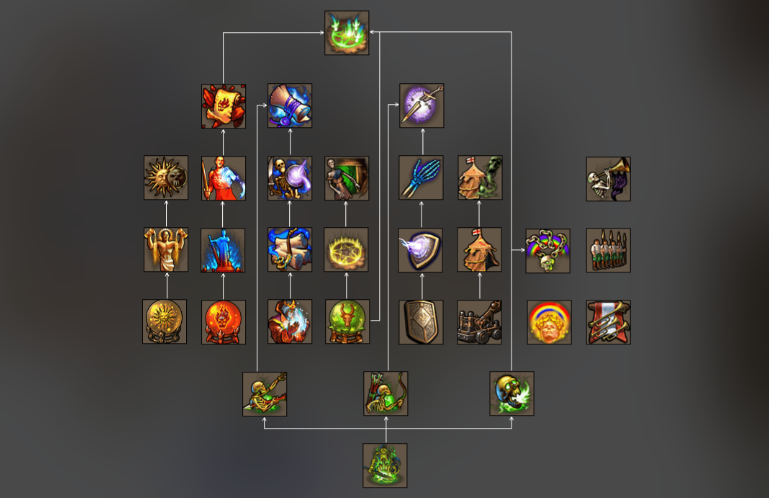Pick the golden sun orb skill

pos(165,321)
